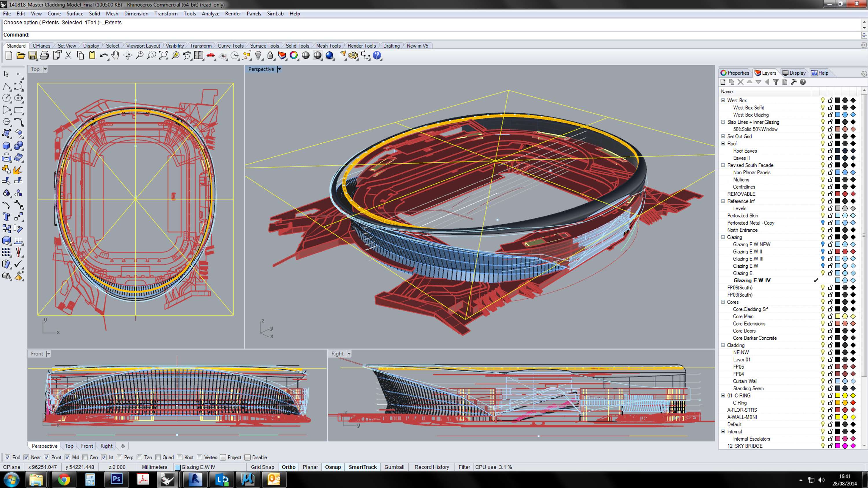Switch to the Mesh Tools toolbar tab
This screenshot has height=488, width=868.
pos(328,46)
